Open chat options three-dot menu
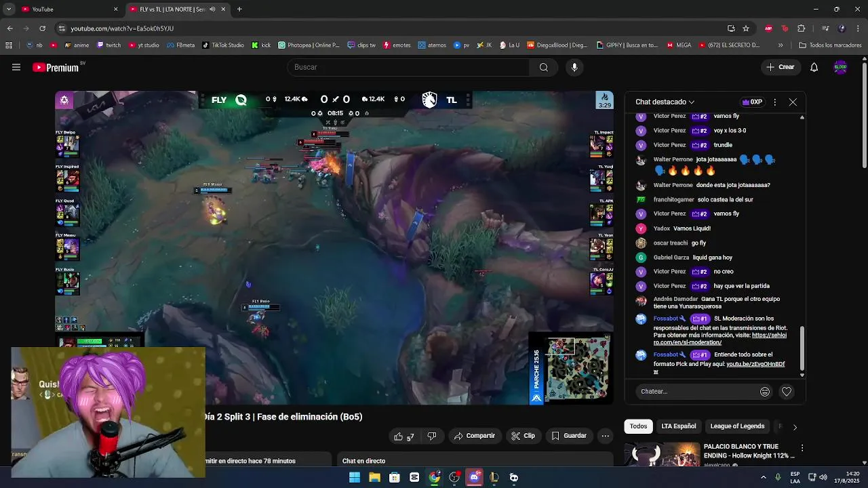The image size is (868, 488). (774, 102)
